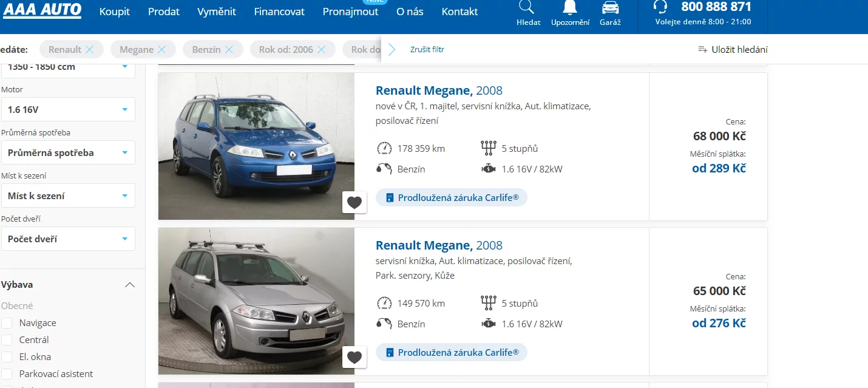The width and height of the screenshot is (868, 388).
Task: Open the Vyměnit menu
Action: pyautogui.click(x=217, y=12)
